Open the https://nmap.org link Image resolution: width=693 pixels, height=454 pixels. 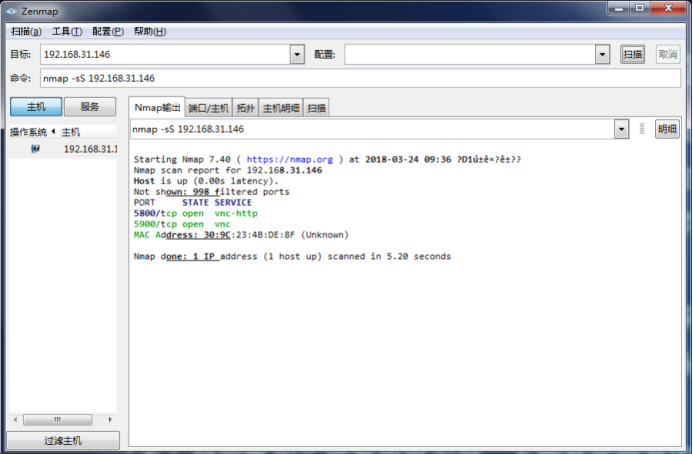pyautogui.click(x=290, y=159)
